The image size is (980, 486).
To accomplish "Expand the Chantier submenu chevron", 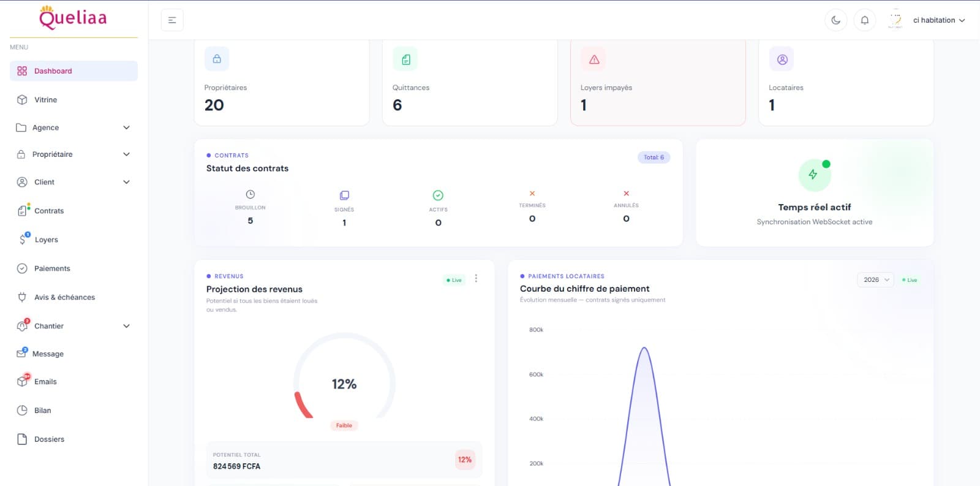I will click(126, 326).
